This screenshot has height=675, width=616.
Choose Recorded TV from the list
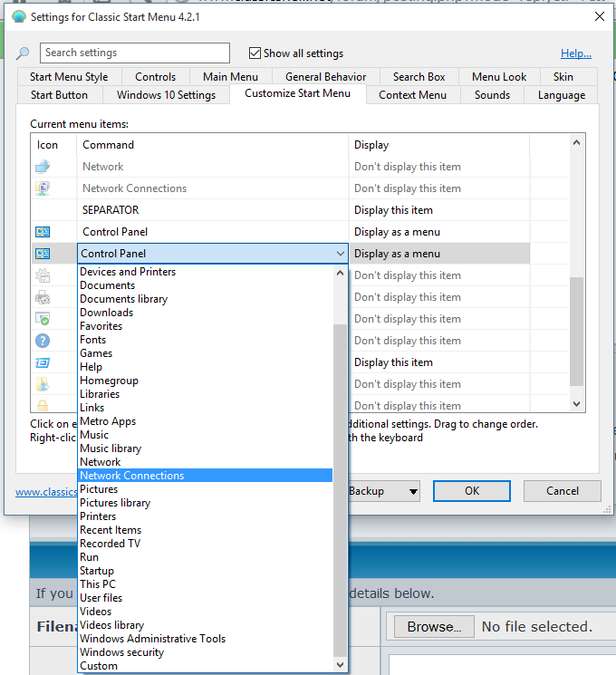pos(110,544)
